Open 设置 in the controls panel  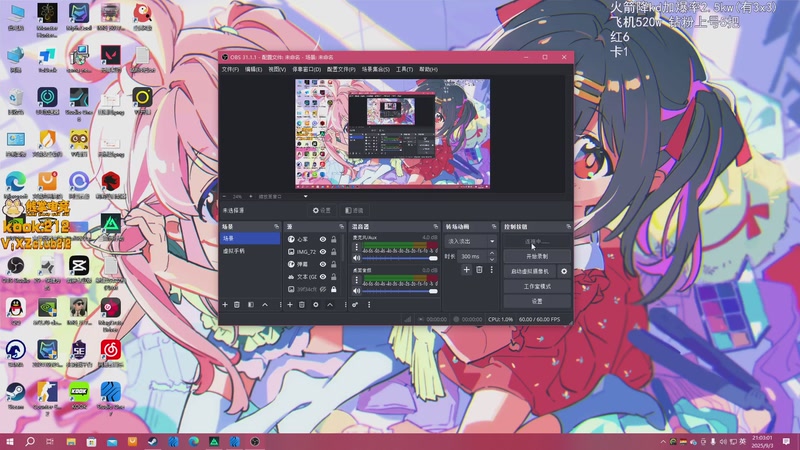pyautogui.click(x=537, y=301)
